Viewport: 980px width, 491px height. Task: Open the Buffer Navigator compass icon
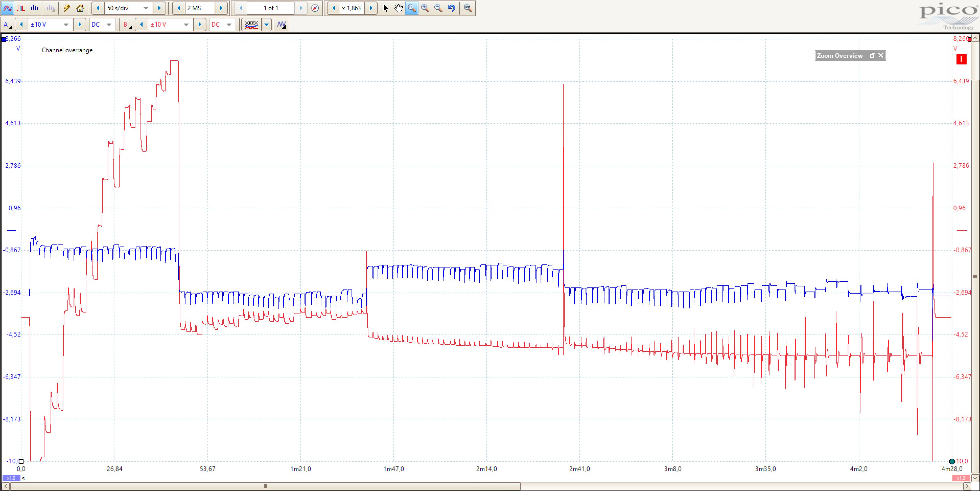click(x=315, y=8)
